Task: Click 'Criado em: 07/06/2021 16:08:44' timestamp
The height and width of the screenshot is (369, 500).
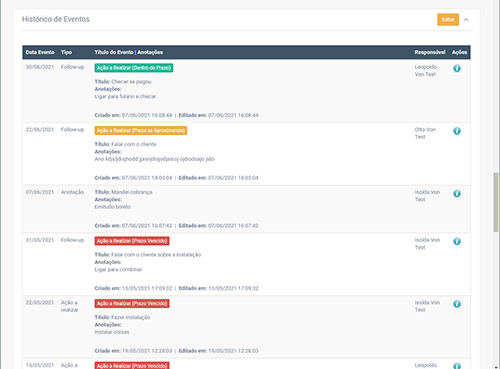Action: pyautogui.click(x=133, y=115)
